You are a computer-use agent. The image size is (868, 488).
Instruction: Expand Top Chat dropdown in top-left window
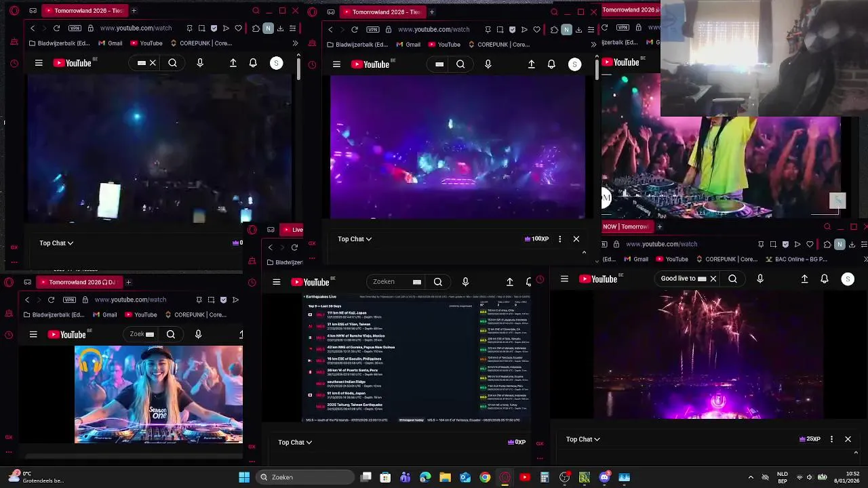click(56, 243)
